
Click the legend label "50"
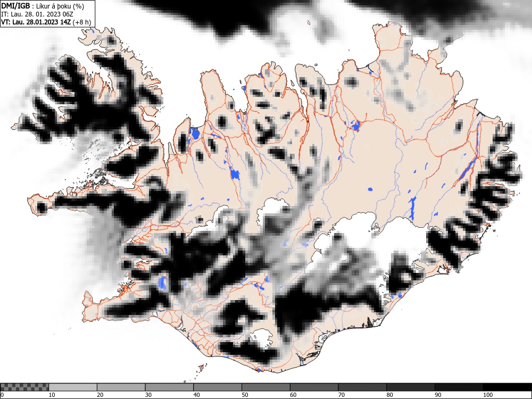[245, 395]
